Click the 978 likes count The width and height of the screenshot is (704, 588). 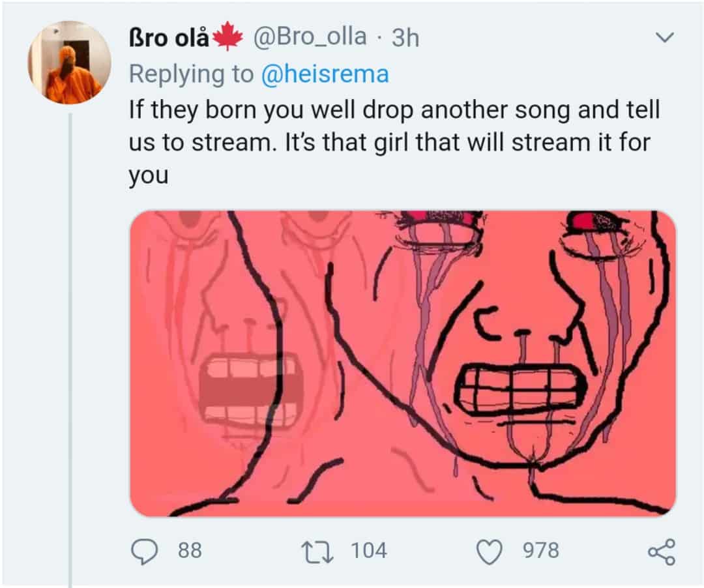[x=541, y=551]
